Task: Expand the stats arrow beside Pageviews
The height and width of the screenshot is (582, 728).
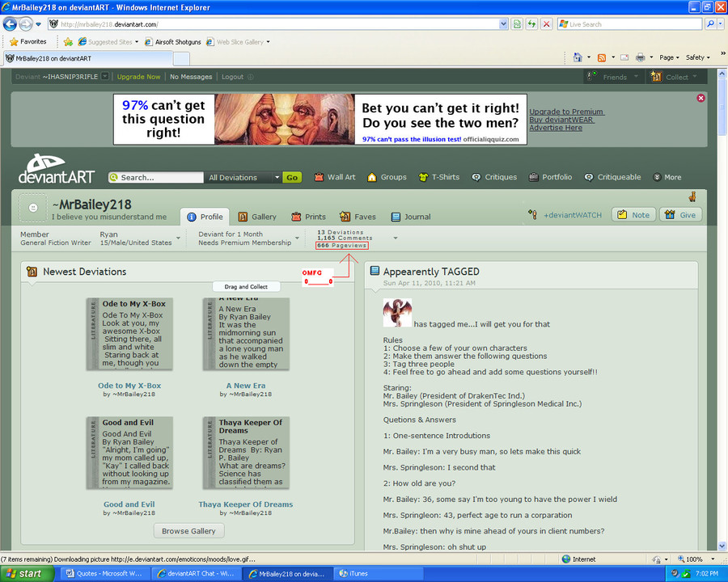Action: (396, 238)
